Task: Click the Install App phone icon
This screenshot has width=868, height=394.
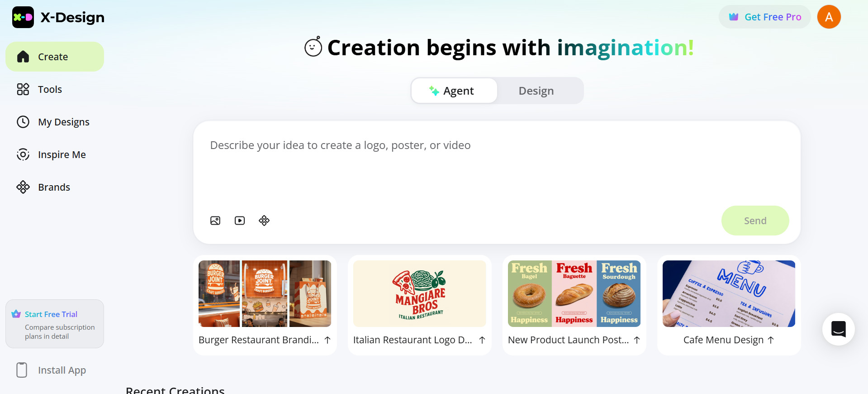Action: pyautogui.click(x=22, y=370)
